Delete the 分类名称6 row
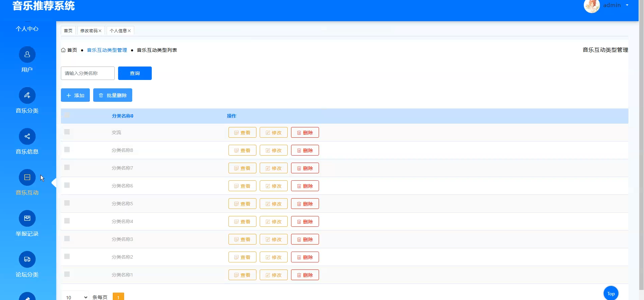Screen dimensions: 644x300 click(305, 186)
